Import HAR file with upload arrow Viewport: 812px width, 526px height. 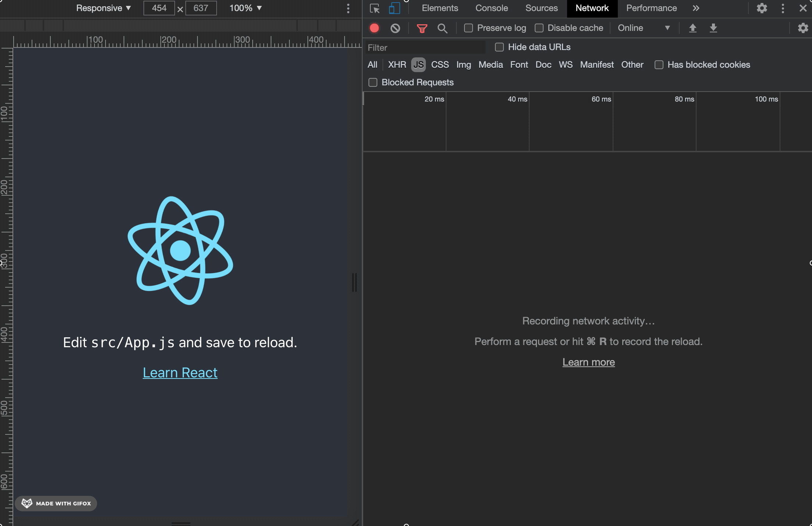pyautogui.click(x=692, y=28)
